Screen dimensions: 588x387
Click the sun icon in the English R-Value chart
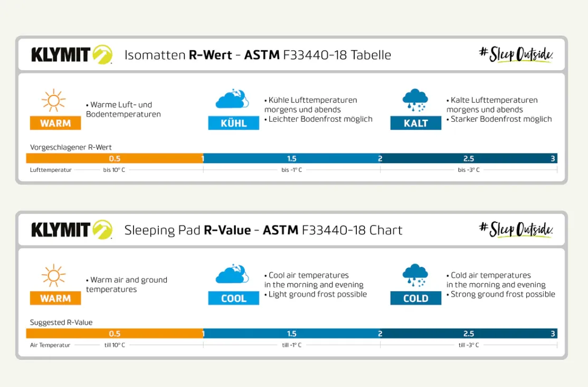coord(54,276)
